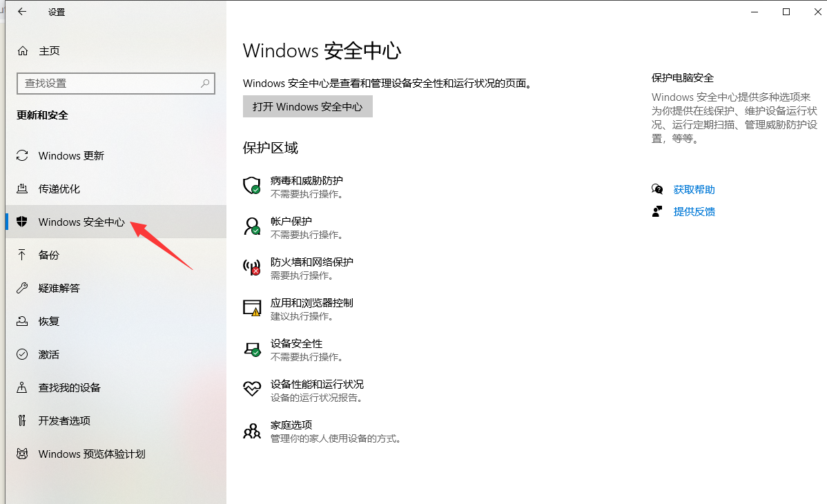Click the 提供反馈 link
This screenshot has height=504, width=827.
[x=694, y=211]
